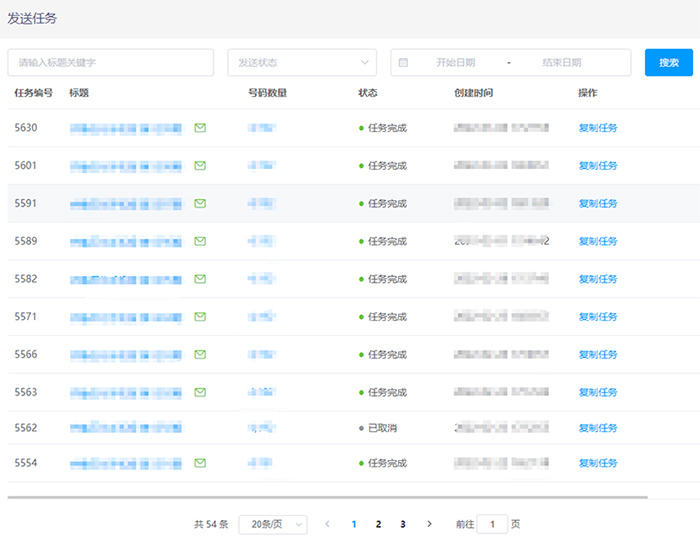Screen dimensions: 700x544
Task: Click the 前往 page number input box
Action: [x=492, y=524]
